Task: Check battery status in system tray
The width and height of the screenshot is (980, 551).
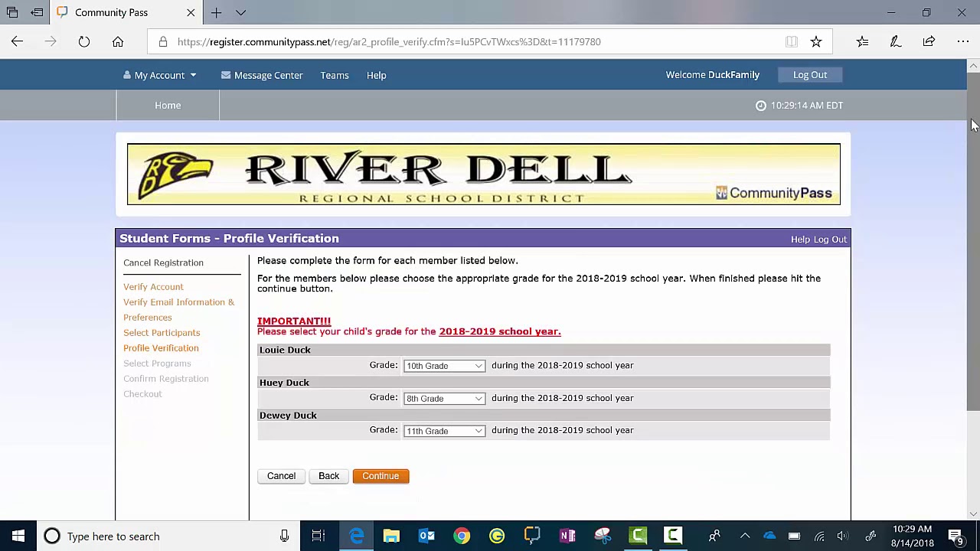Action: click(x=794, y=536)
